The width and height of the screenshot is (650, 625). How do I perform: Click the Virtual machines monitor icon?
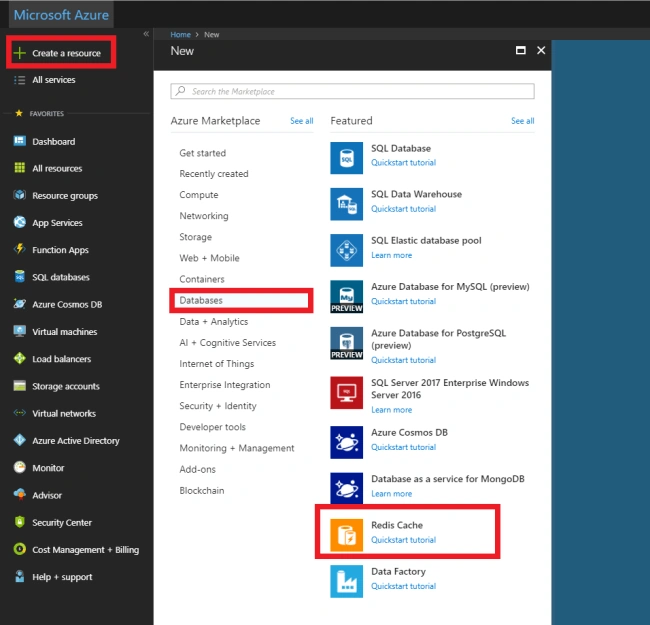[x=19, y=331]
